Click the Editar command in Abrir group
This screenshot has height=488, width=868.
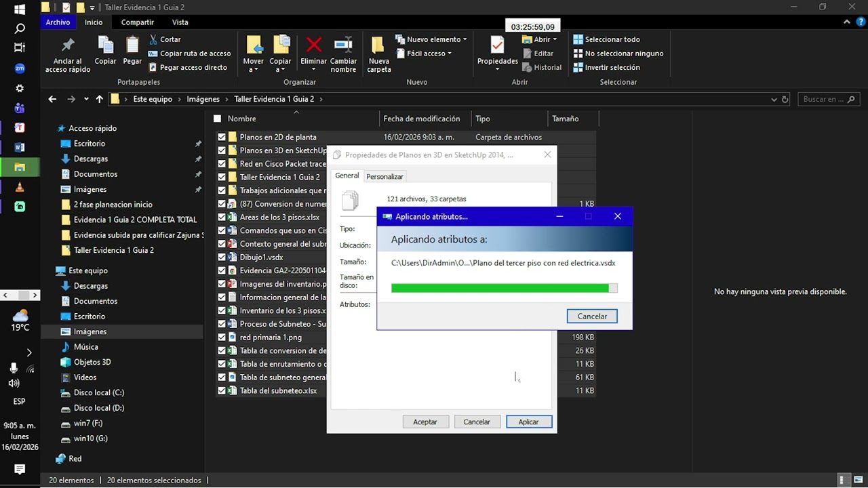tap(538, 54)
